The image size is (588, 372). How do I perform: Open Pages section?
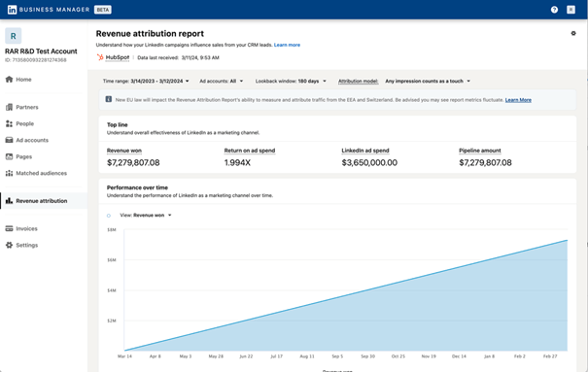click(23, 156)
